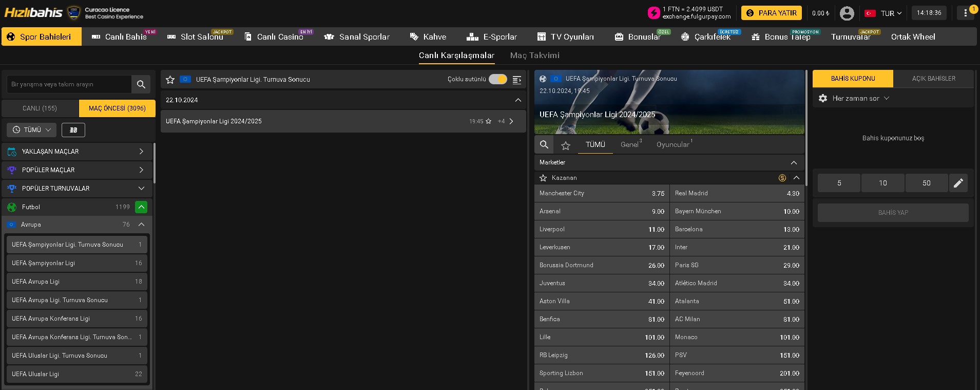Choose the 10 quick stake button

[x=882, y=183]
